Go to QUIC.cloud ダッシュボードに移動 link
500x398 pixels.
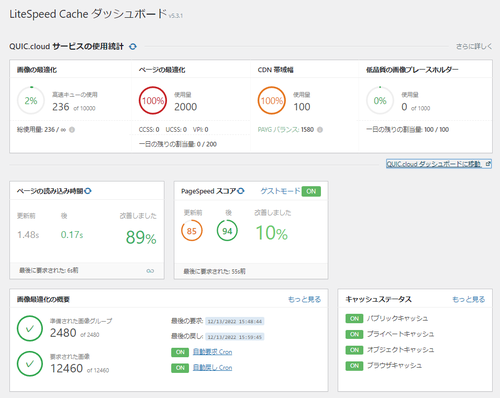click(439, 164)
